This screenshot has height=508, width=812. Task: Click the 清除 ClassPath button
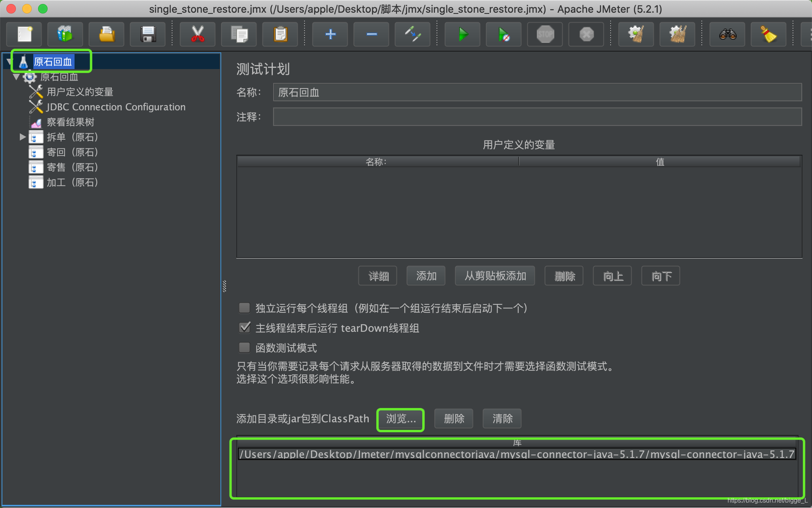502,419
